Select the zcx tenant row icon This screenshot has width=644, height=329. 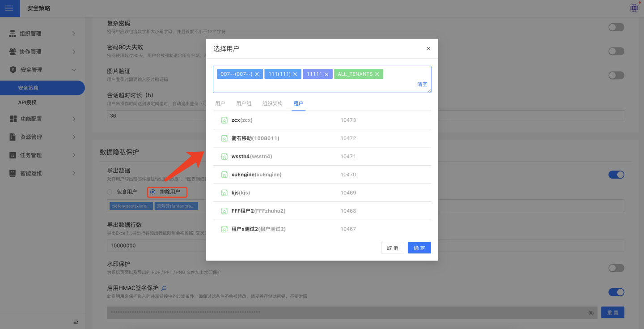(x=224, y=120)
